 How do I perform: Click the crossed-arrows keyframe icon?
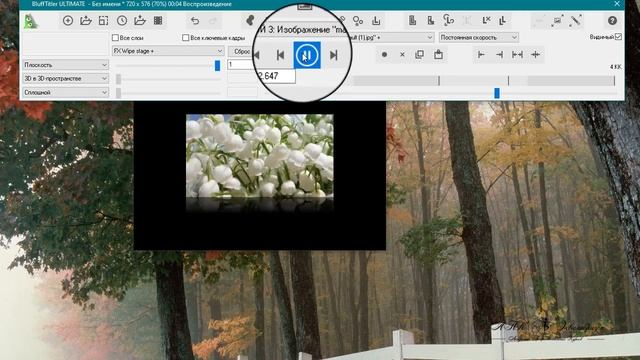[536, 54]
